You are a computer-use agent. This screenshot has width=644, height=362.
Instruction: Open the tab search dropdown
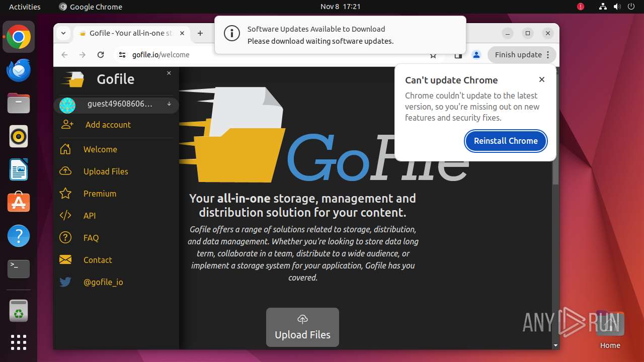point(63,33)
